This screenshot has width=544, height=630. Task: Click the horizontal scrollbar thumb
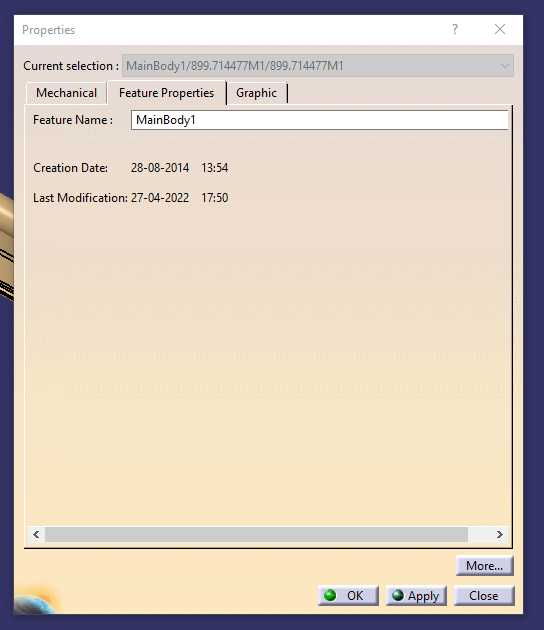(256, 534)
